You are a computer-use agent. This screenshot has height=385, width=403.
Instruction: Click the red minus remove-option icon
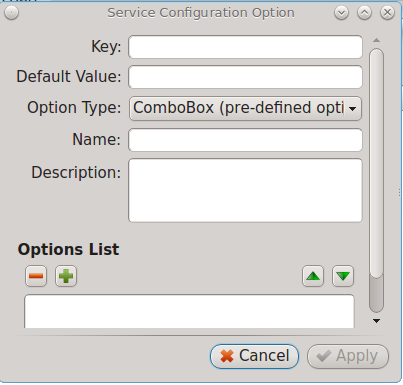(36, 276)
